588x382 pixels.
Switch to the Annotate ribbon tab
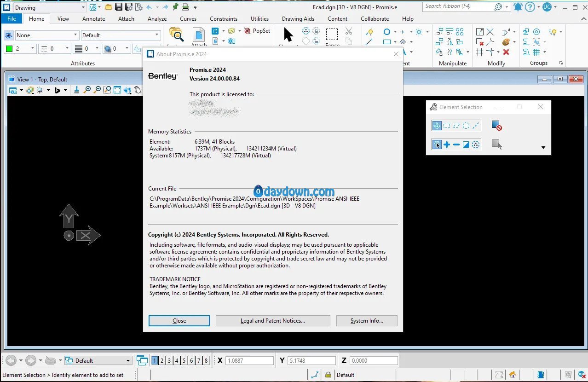coord(93,19)
